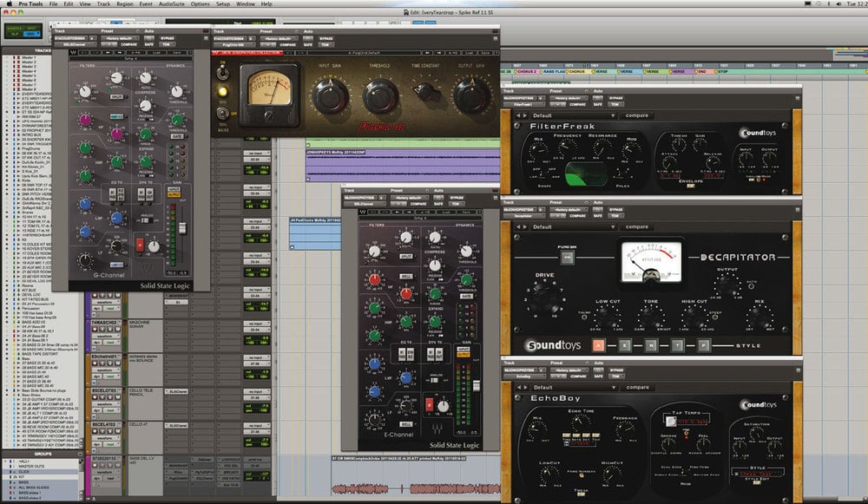Viewport: 868px width, 504px height.
Task: Click the Decapitator Drive knob
Action: (543, 297)
